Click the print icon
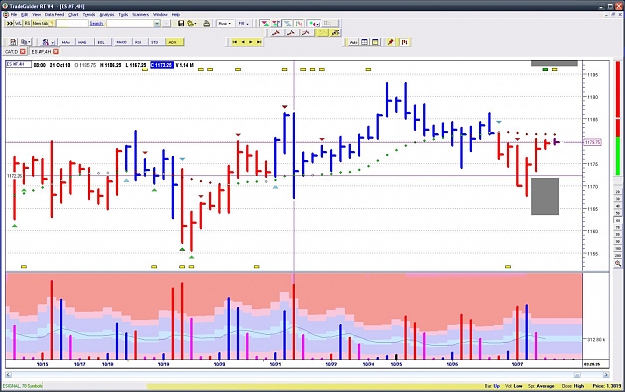Image resolution: width=625 pixels, height=392 pixels. [x=206, y=24]
